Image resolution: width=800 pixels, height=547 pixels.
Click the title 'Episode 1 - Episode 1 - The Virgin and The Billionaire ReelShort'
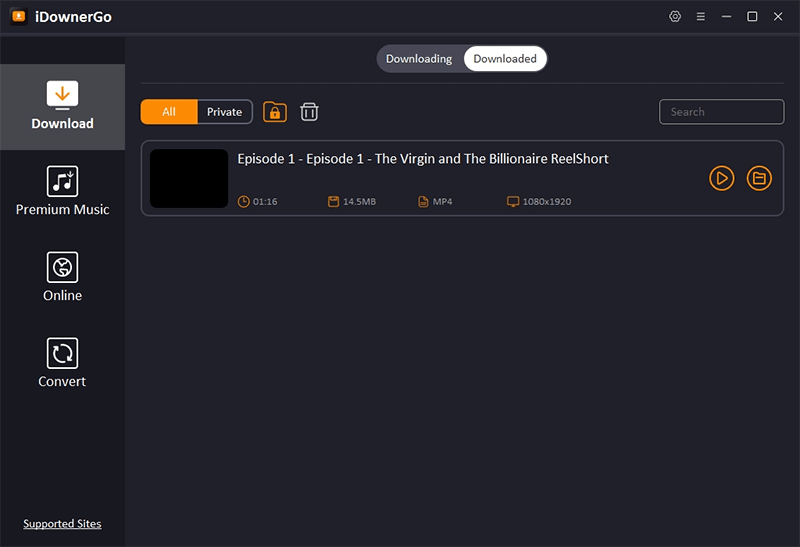(422, 159)
